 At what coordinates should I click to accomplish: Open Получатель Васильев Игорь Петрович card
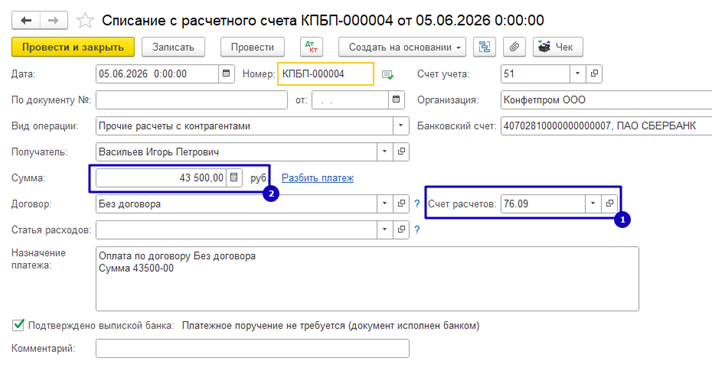point(401,152)
